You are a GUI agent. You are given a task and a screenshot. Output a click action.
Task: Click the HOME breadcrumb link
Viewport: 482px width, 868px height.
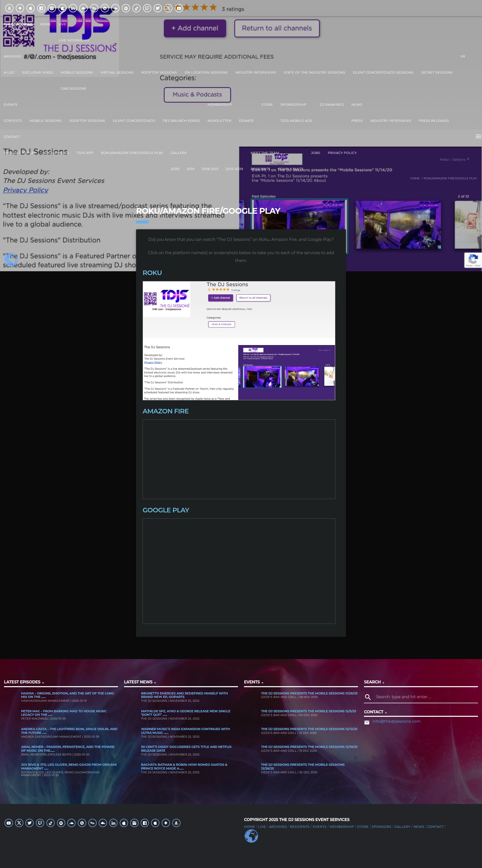pyautogui.click(x=415, y=178)
